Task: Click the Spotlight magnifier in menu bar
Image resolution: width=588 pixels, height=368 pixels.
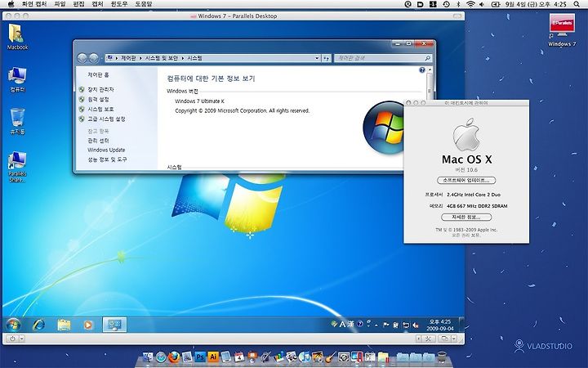Action: (x=577, y=4)
